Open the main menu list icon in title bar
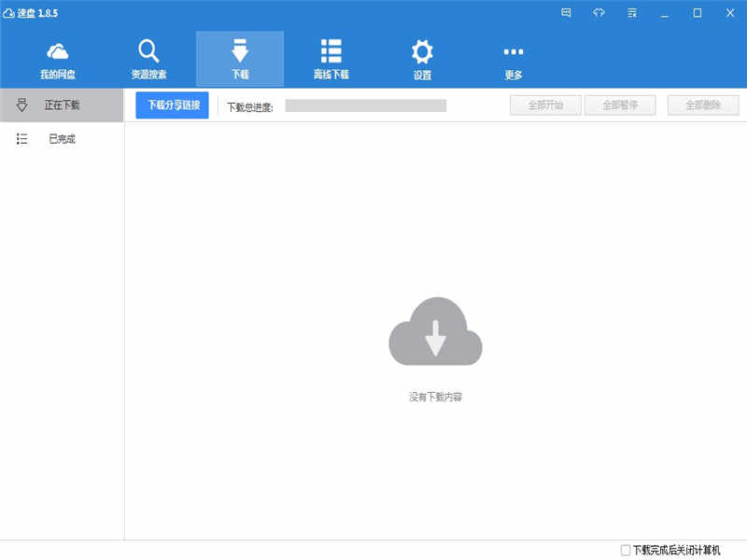Screen dimensions: 747x560 coord(632,13)
